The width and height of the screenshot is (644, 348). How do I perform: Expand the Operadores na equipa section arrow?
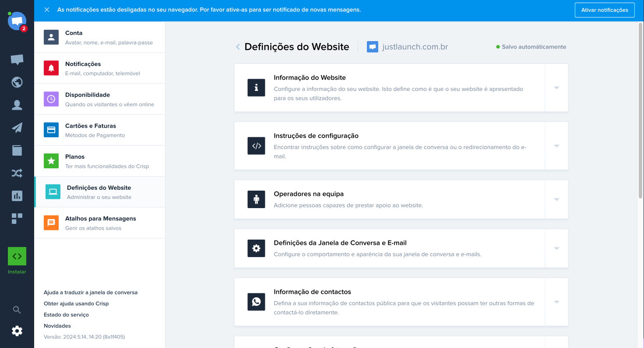coord(556,199)
